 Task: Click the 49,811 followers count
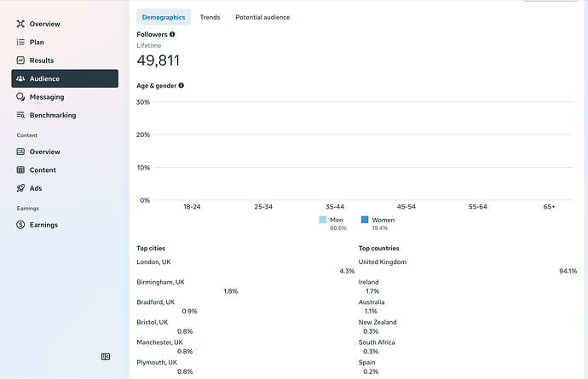pos(159,60)
